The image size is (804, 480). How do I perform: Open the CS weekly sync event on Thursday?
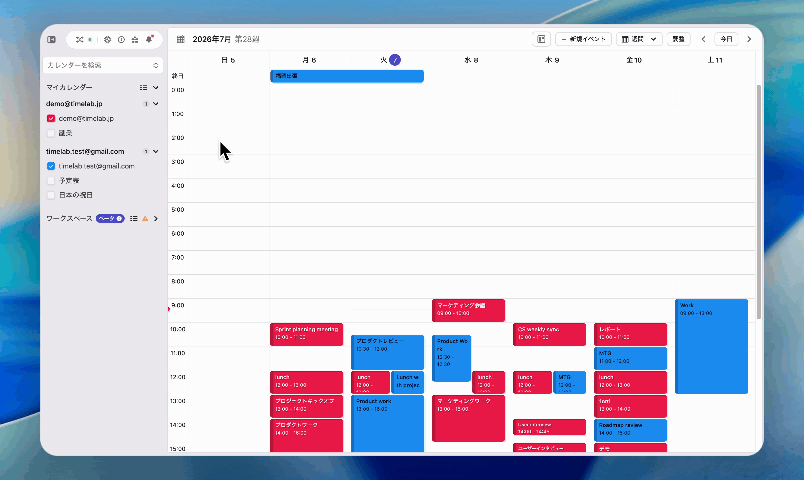pos(549,334)
